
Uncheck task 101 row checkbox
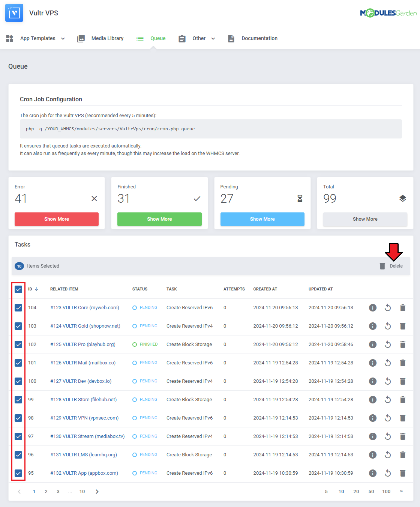tap(18, 363)
